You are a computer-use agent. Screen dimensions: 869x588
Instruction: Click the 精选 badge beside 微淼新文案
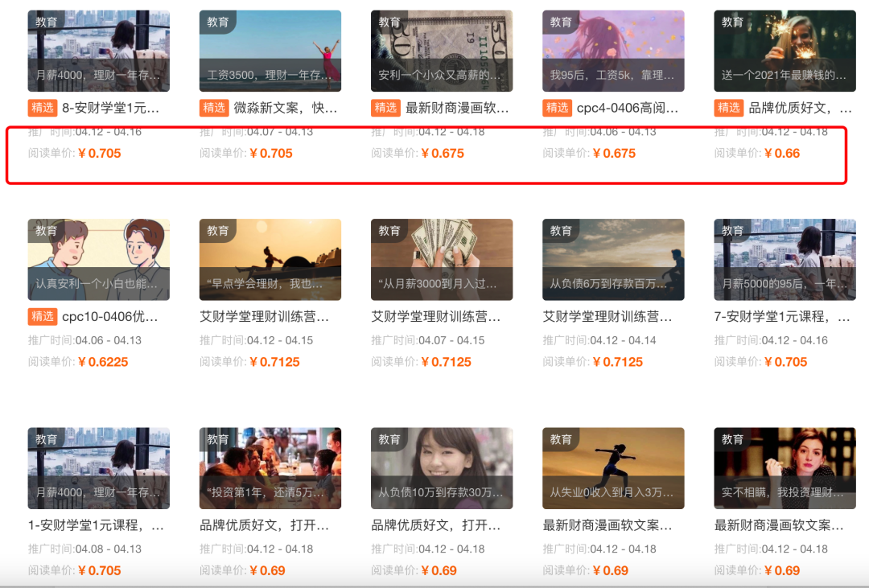[x=214, y=108]
